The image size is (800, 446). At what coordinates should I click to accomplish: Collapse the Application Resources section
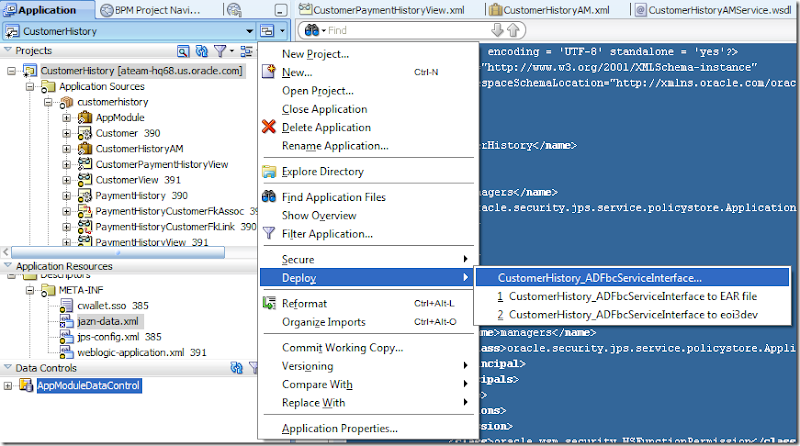(x=8, y=266)
